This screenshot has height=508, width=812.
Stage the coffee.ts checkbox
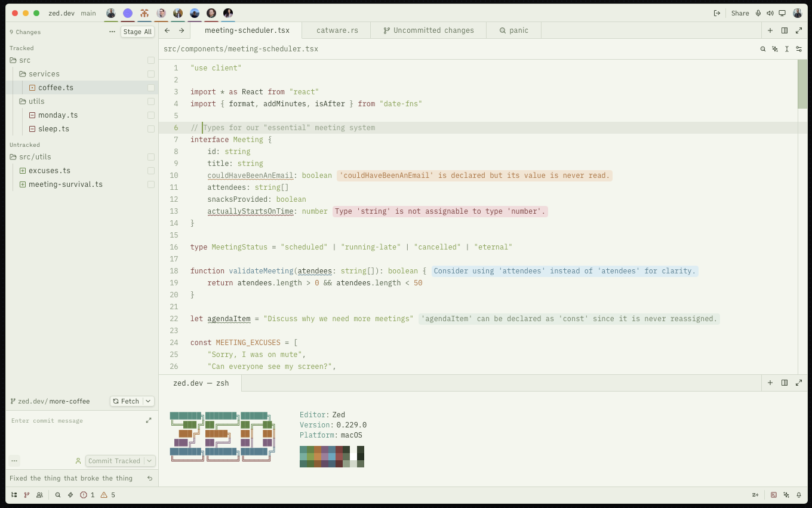(x=151, y=88)
